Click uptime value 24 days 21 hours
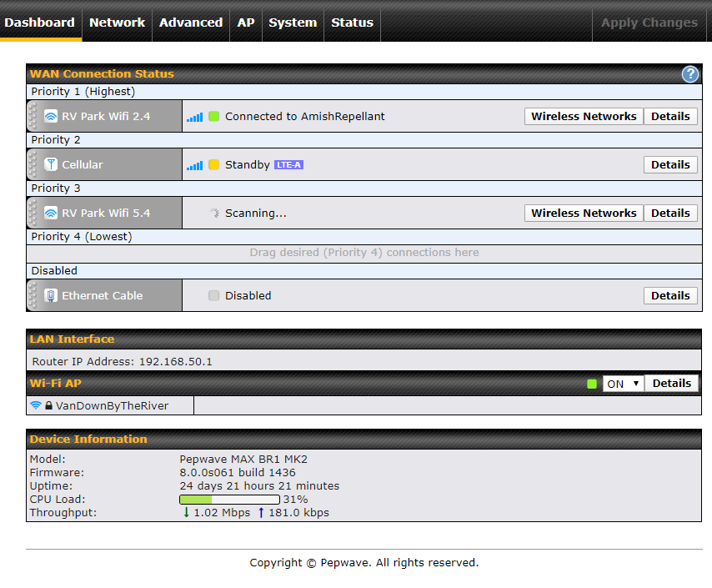Screen dimensions: 712x588 [x=259, y=485]
